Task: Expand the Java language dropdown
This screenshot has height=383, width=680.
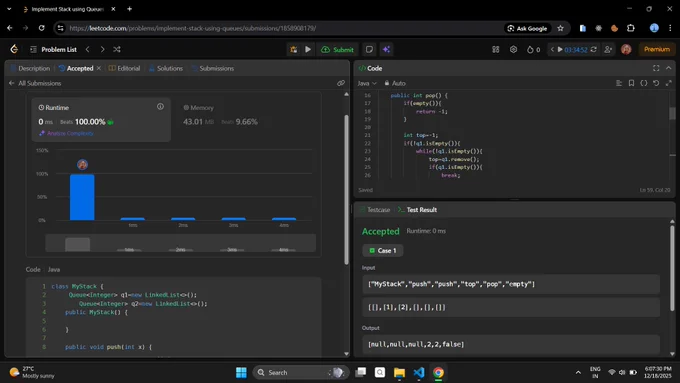Action: (367, 83)
